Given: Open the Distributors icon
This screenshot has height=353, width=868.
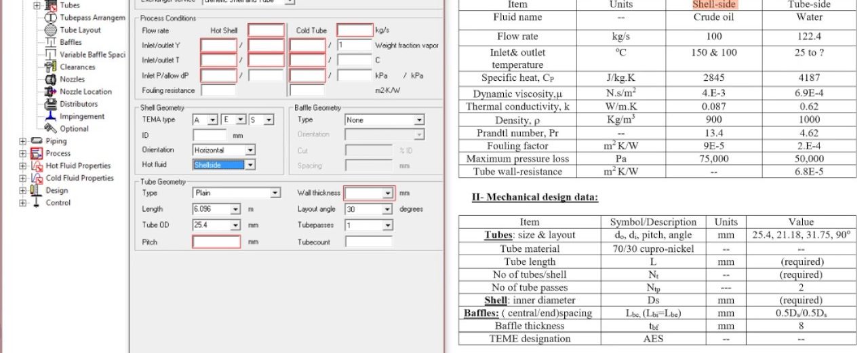Looking at the screenshot, I should coord(50,104).
